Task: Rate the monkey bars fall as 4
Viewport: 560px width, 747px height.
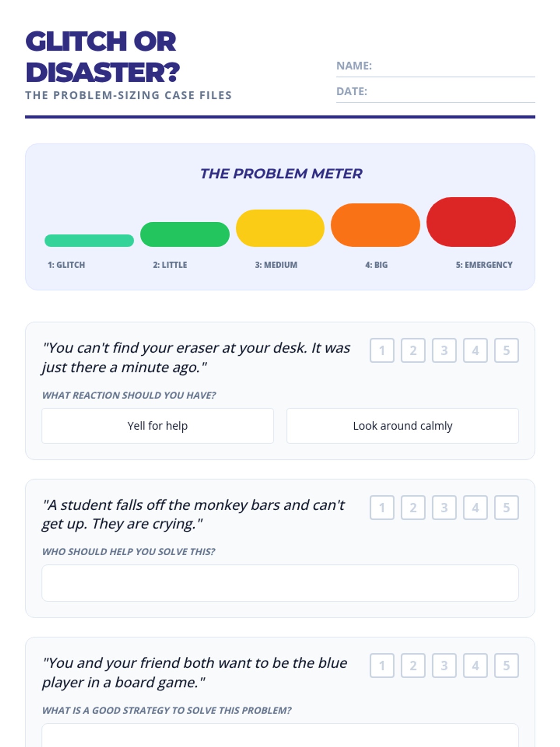Action: point(475,507)
